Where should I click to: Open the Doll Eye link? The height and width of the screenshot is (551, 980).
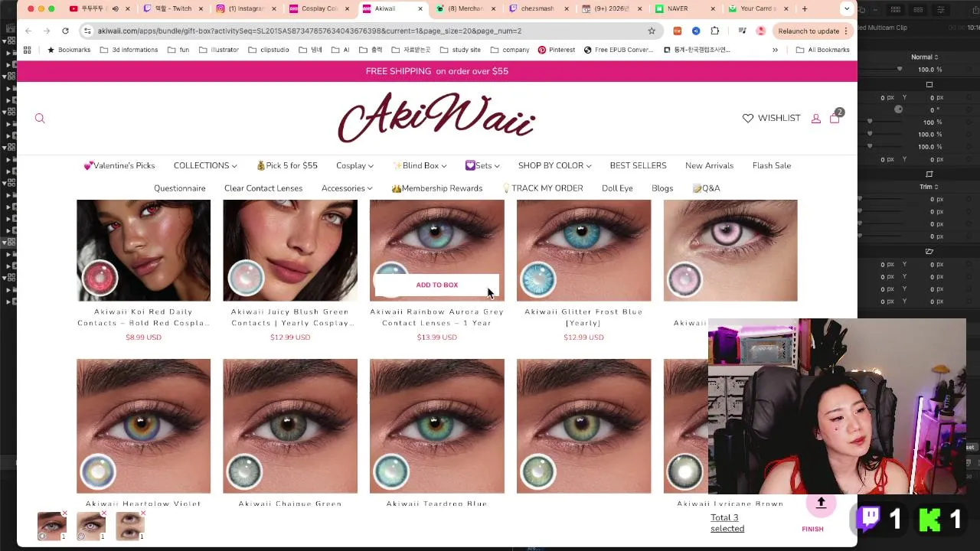click(x=617, y=188)
